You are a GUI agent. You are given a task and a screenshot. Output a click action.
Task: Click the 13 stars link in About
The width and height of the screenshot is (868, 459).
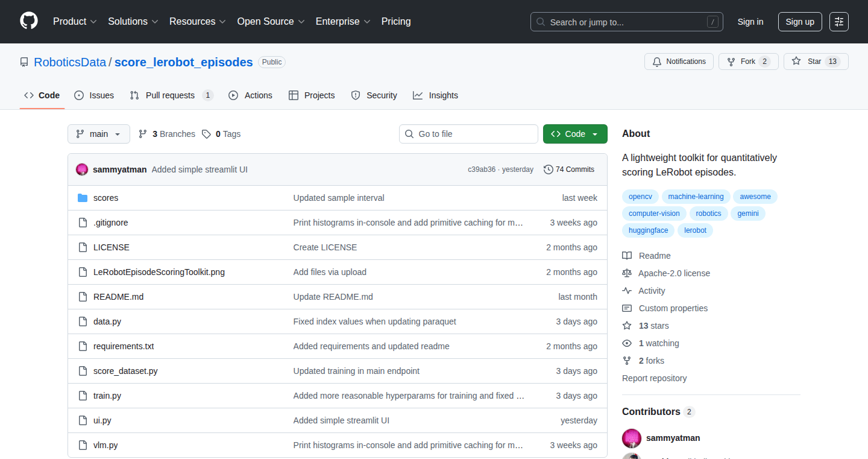[654, 326]
